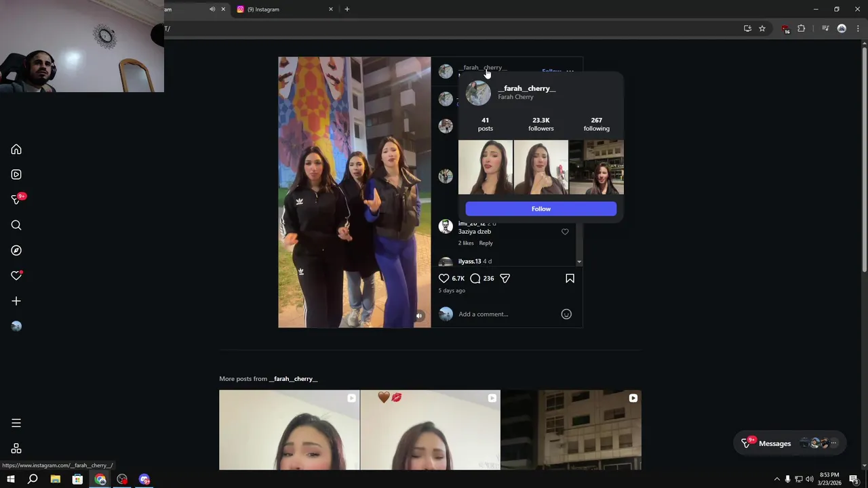The image size is (868, 488).
Task: Open 41 posts in hover card
Action: [485, 124]
